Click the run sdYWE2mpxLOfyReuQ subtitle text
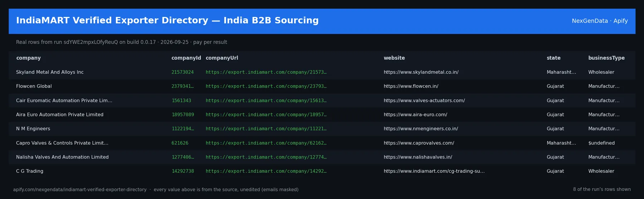Image resolution: width=644 pixels, height=199 pixels. pyautogui.click(x=122, y=42)
